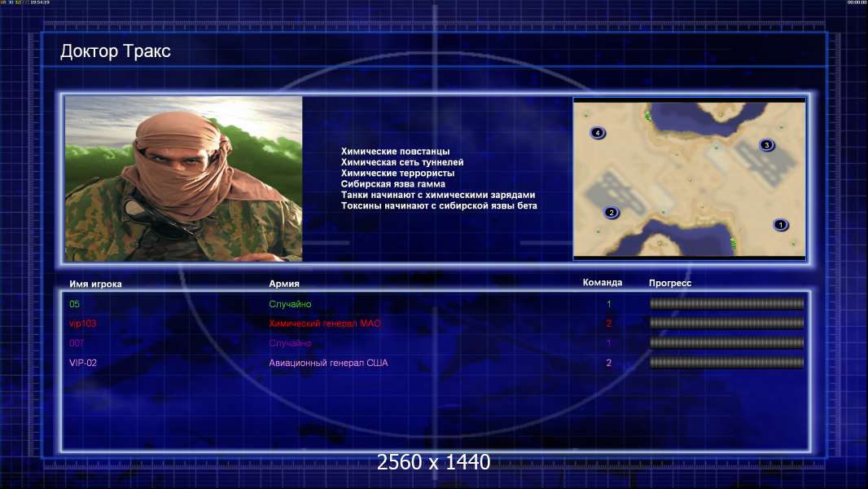
Task: Click the Армия column header
Action: click(x=284, y=284)
